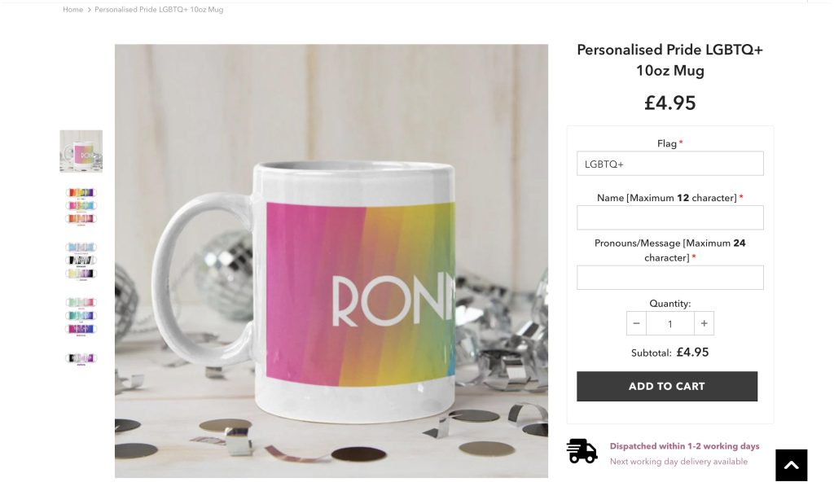Click the Name input field
This screenshot has width=834, height=504.
[x=669, y=217]
